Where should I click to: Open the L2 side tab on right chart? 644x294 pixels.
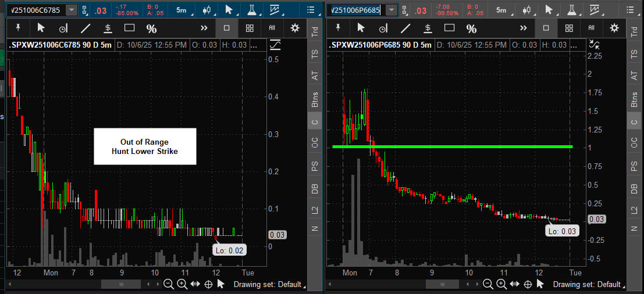coord(634,210)
